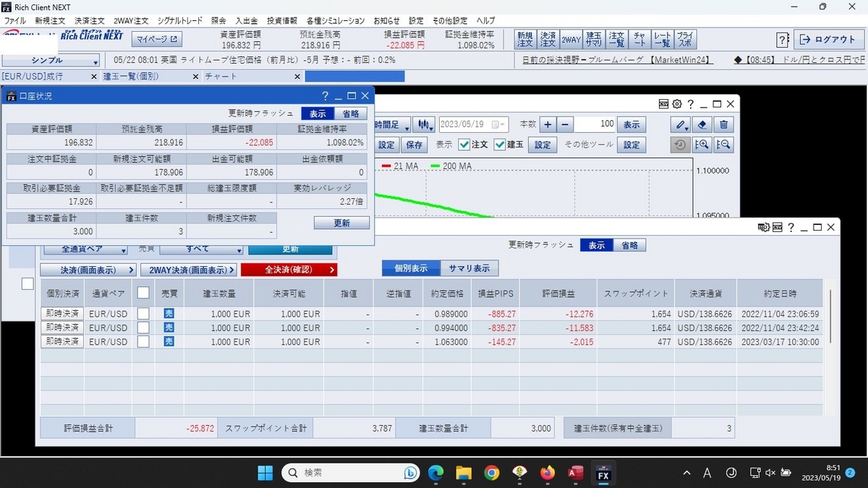Open the すべて buy/sell filter dropdown

[x=201, y=249]
